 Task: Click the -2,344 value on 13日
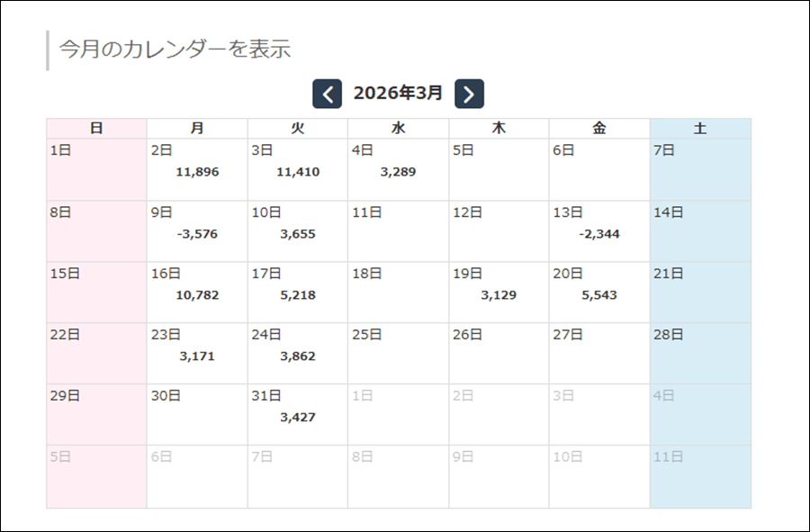(599, 234)
